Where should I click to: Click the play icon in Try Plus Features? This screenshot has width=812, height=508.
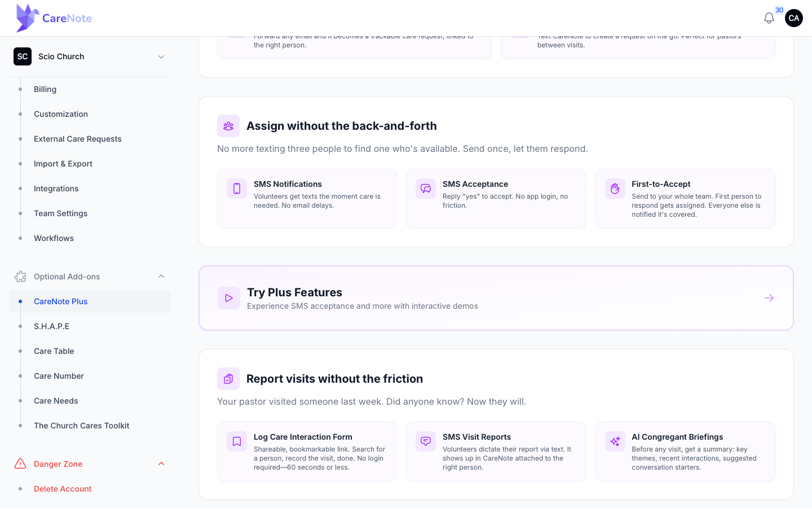pyautogui.click(x=229, y=298)
